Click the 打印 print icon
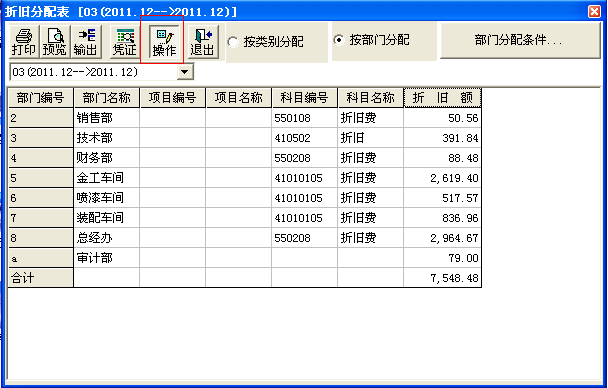The height and width of the screenshot is (388, 608). point(24,42)
